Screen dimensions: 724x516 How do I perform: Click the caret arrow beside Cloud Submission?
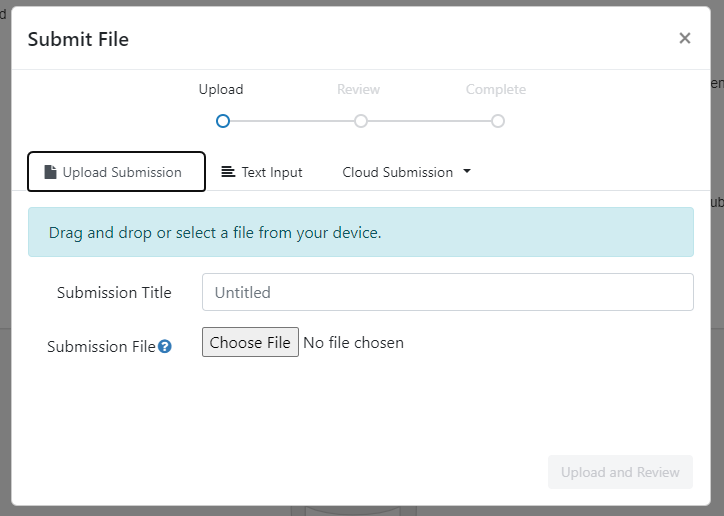coord(467,172)
